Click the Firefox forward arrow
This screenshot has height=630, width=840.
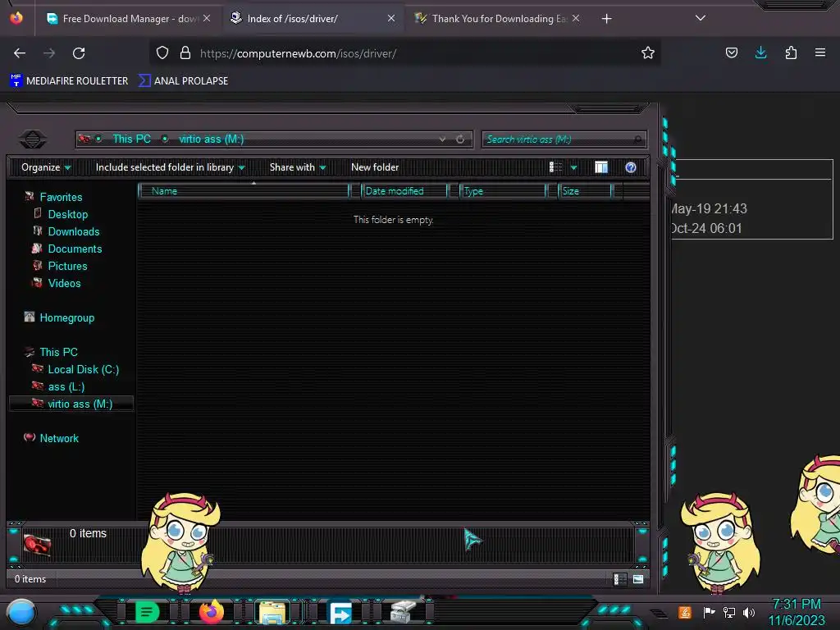[x=49, y=53]
